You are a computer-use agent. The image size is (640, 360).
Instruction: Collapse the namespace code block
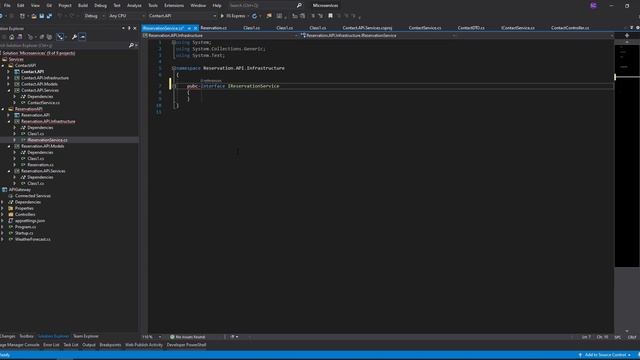coord(174,68)
